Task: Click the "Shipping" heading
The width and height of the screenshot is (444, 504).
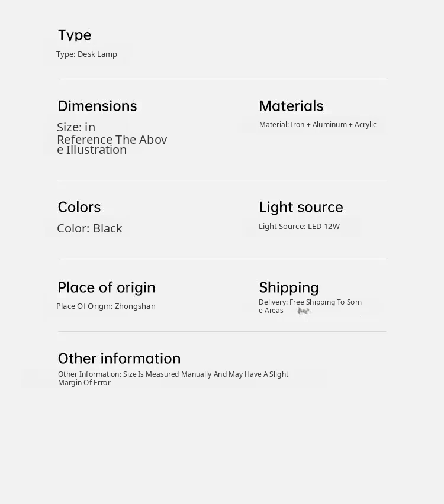Action: point(288,287)
